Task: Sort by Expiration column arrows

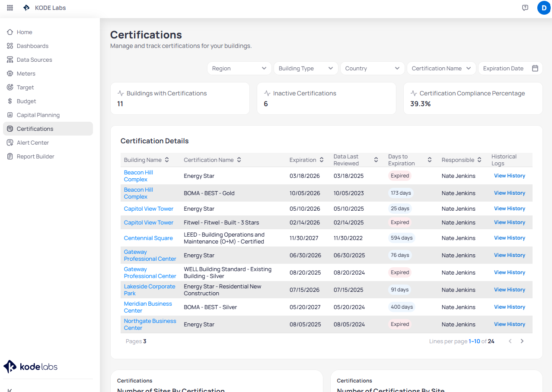Action: coord(322,160)
